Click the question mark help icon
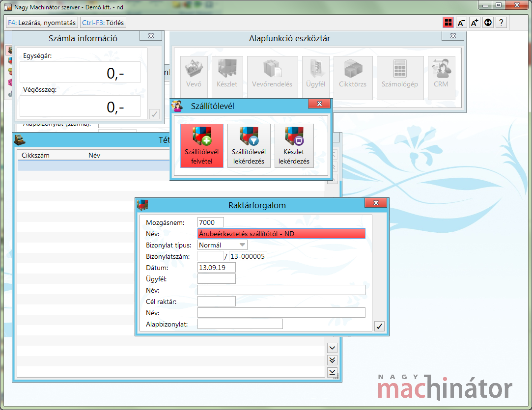This screenshot has height=410, width=532. (x=501, y=23)
